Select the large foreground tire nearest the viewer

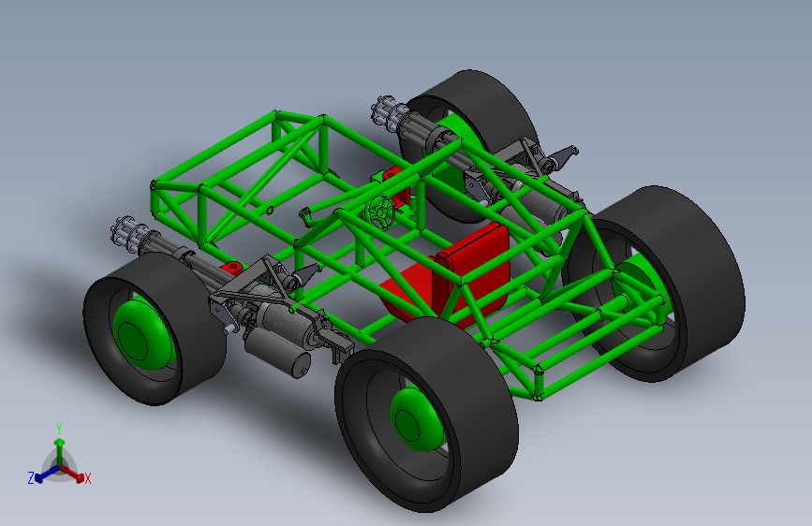pyautogui.click(x=426, y=415)
